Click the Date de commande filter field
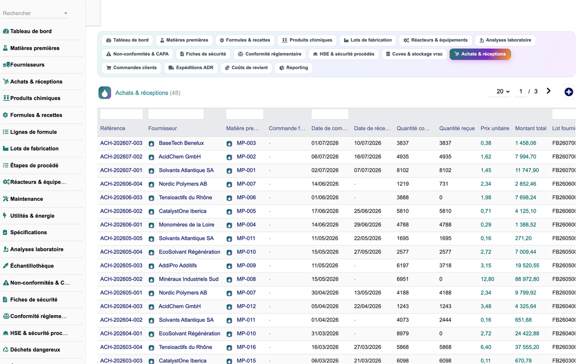 (330, 114)
